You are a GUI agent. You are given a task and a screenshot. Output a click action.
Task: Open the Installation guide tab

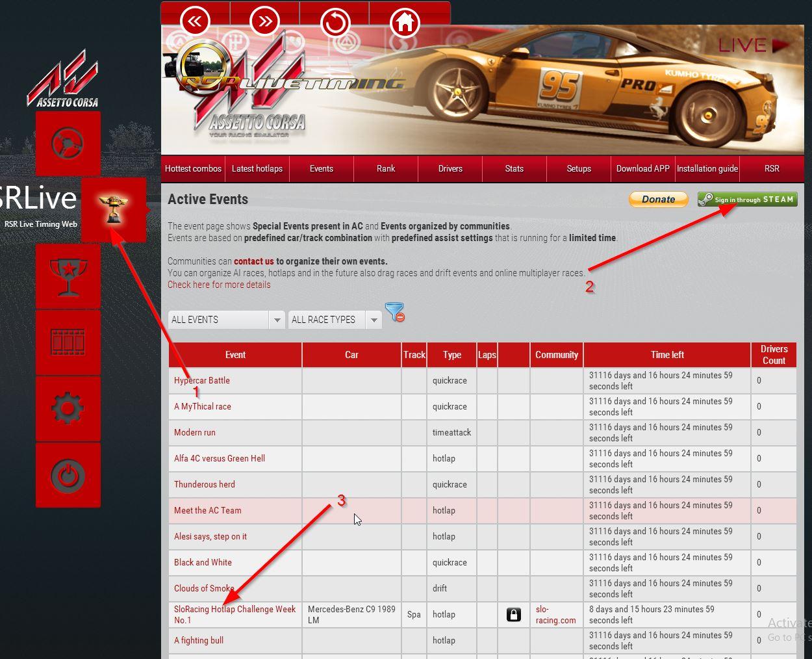707,169
